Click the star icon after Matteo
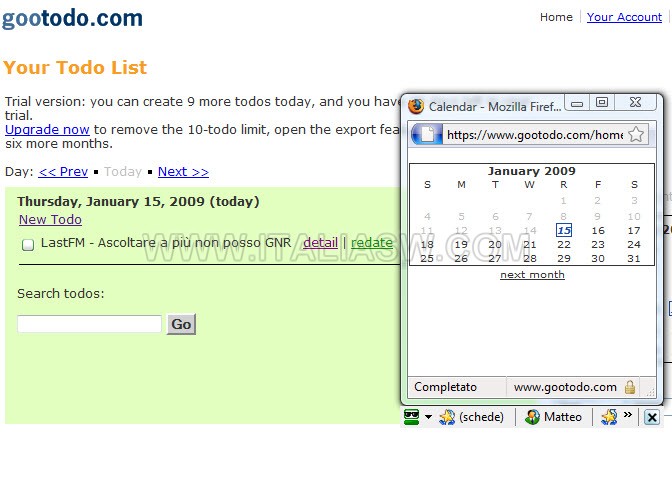 609,417
